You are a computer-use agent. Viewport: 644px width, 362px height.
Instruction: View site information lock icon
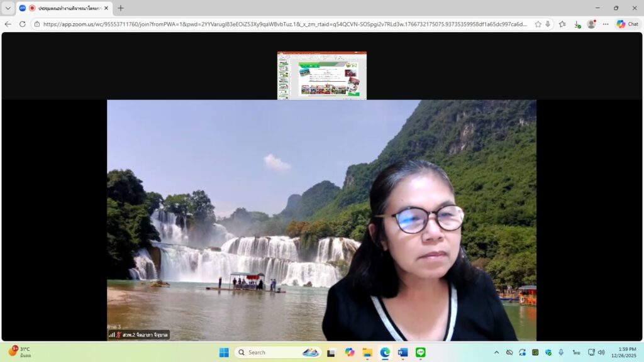click(37, 24)
